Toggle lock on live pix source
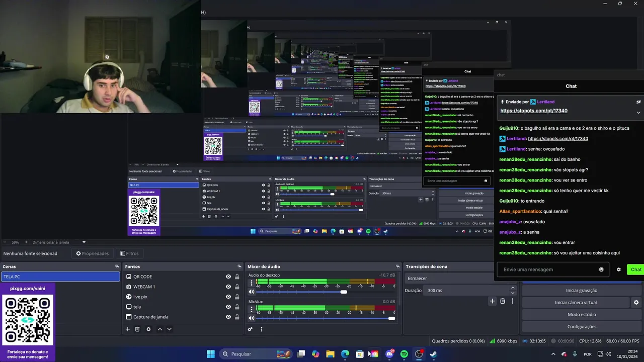 click(237, 297)
